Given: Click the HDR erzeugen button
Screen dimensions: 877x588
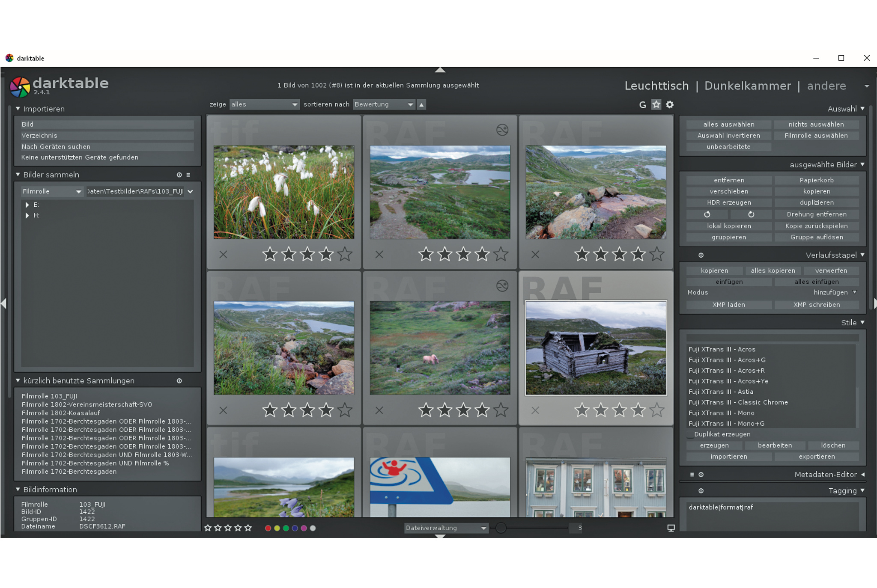Looking at the screenshot, I should pos(729,202).
